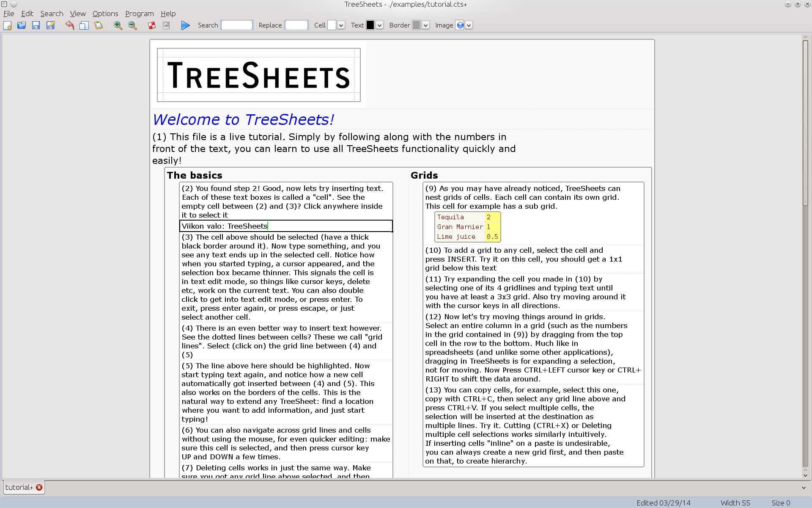Select the Gran Marnier cell
The height and width of the screenshot is (508, 812).
460,227
